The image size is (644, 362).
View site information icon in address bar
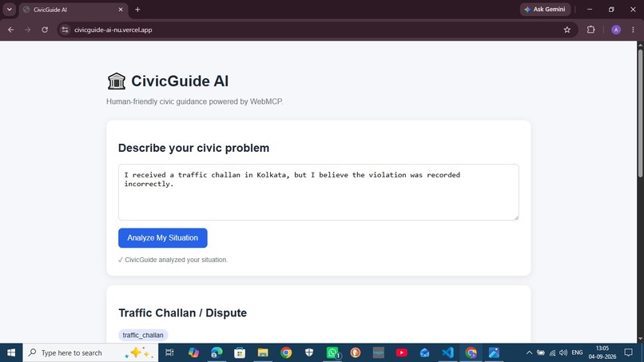click(x=65, y=30)
